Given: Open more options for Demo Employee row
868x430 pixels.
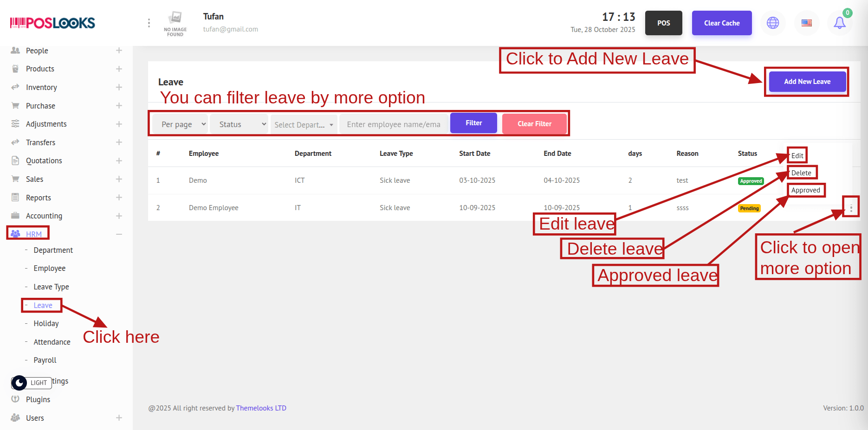Looking at the screenshot, I should (851, 208).
